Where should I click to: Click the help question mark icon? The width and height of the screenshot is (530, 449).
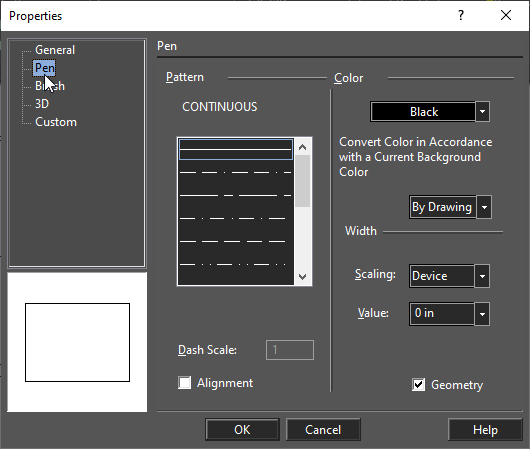click(461, 15)
